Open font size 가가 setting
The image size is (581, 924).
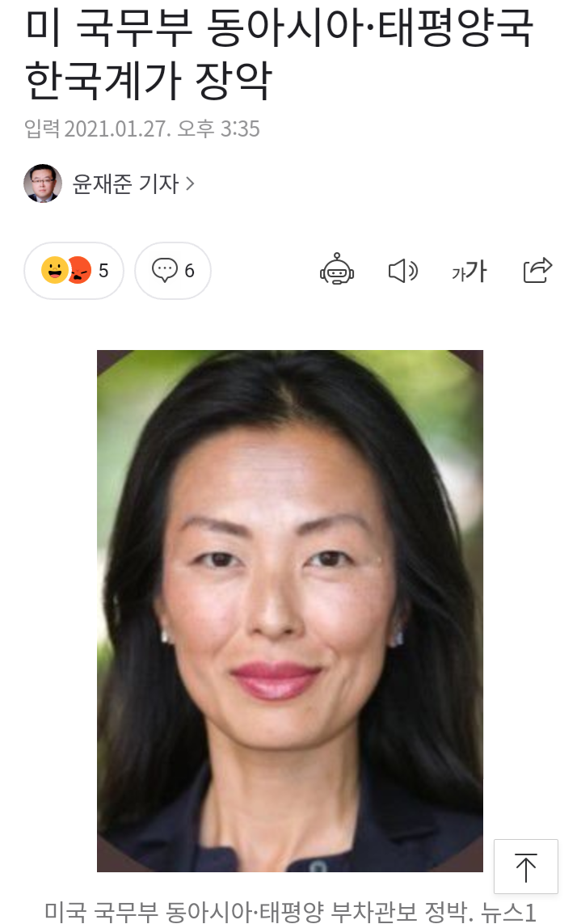(469, 271)
